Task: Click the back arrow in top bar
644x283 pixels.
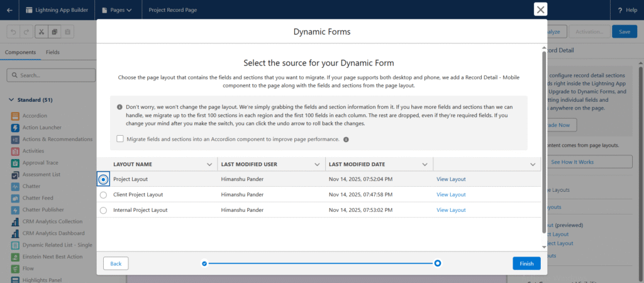Action: (x=9, y=10)
